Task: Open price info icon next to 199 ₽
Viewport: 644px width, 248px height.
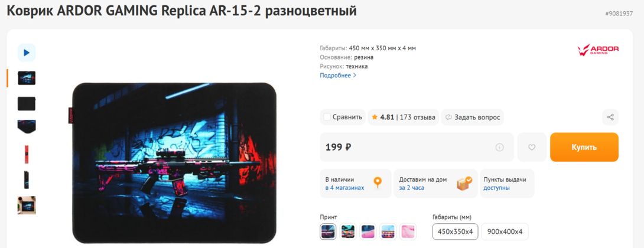Action: (x=499, y=147)
